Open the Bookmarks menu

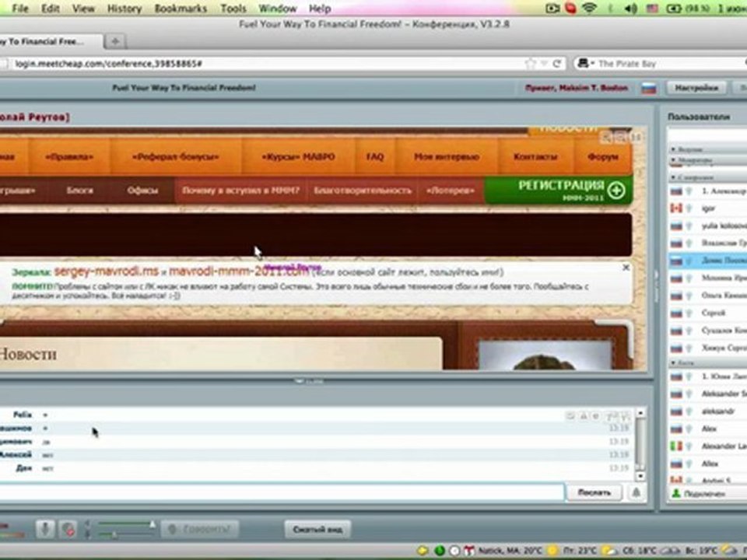[181, 9]
